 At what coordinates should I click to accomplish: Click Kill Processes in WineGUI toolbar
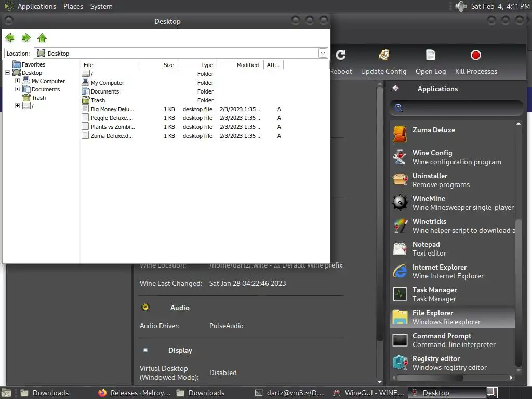[476, 62]
